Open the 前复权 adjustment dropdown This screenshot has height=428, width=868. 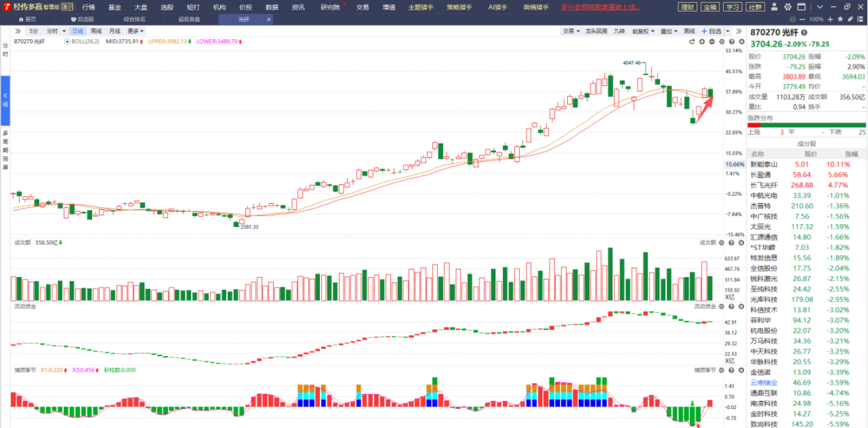pyautogui.click(x=644, y=31)
